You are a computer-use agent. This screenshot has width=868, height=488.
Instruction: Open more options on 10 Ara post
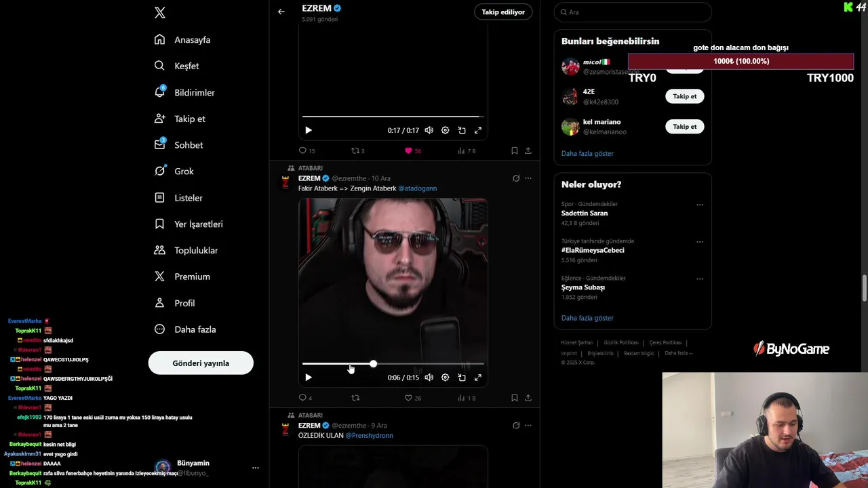[528, 178]
